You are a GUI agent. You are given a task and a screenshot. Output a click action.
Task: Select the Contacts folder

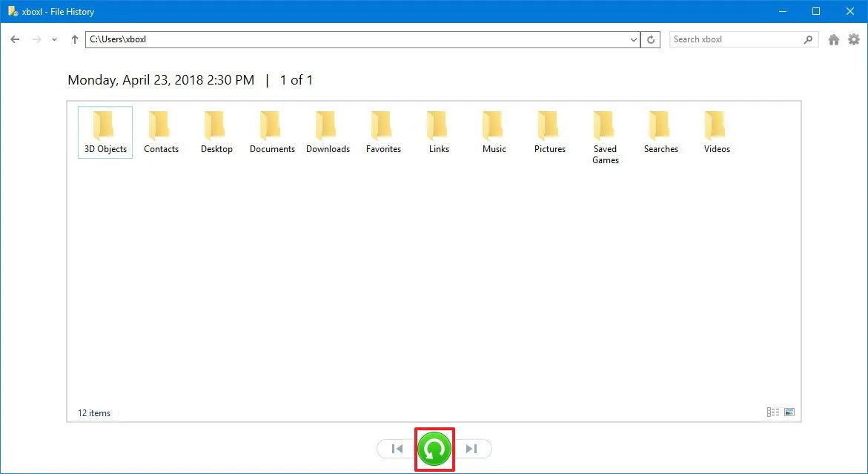(x=161, y=132)
